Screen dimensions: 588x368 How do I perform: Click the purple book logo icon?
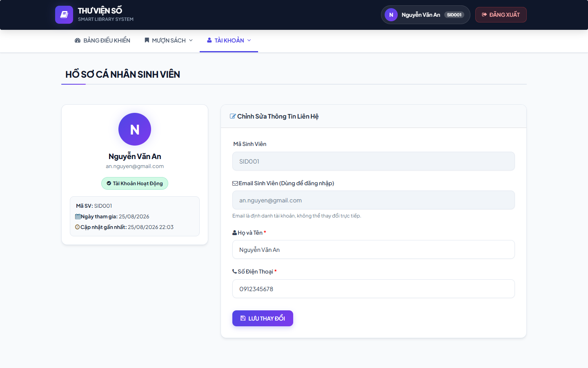coord(64,15)
